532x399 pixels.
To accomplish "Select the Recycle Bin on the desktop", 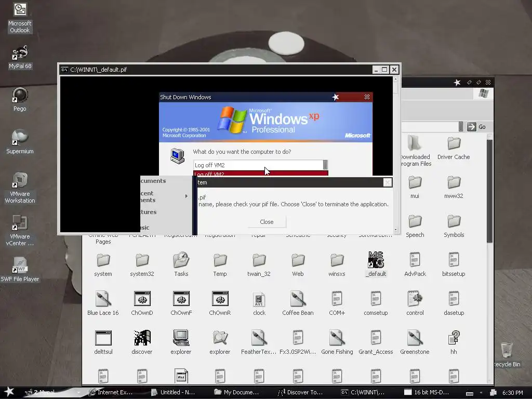I will click(x=507, y=354).
